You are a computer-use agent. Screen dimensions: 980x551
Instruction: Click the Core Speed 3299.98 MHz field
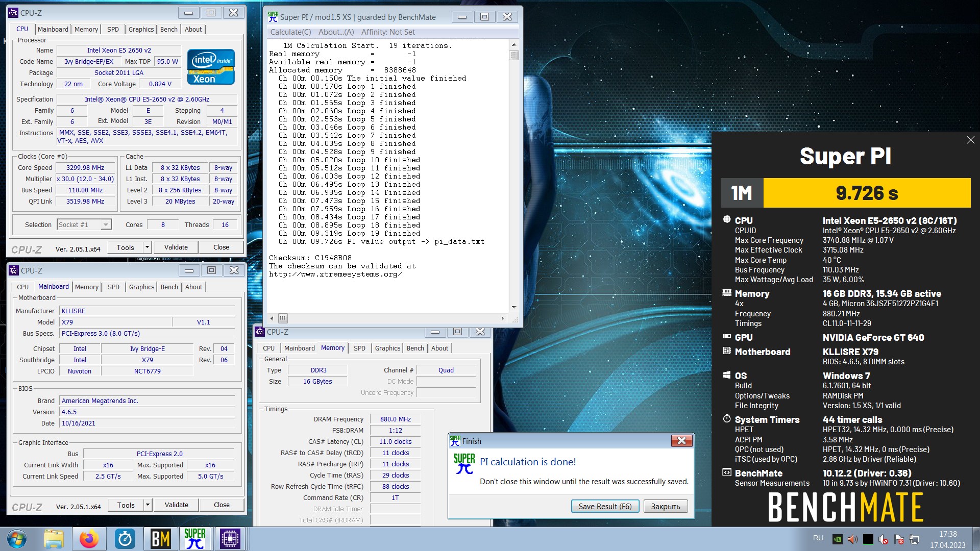(x=85, y=167)
